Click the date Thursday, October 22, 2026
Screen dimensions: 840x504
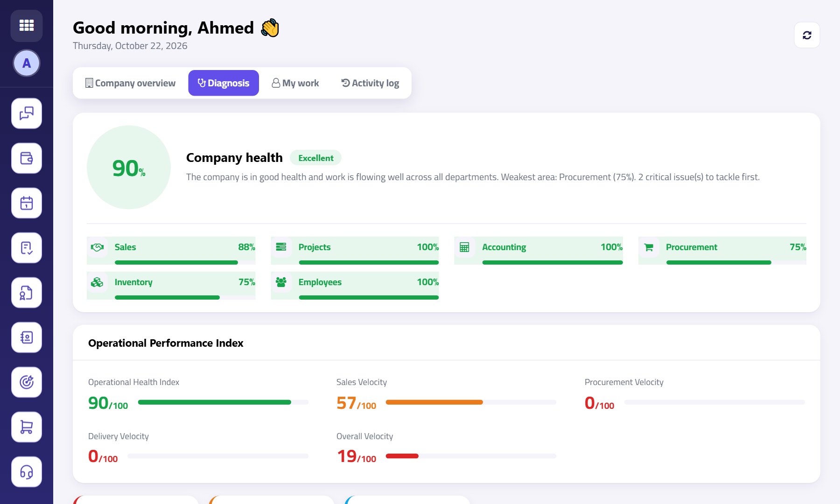(x=130, y=46)
